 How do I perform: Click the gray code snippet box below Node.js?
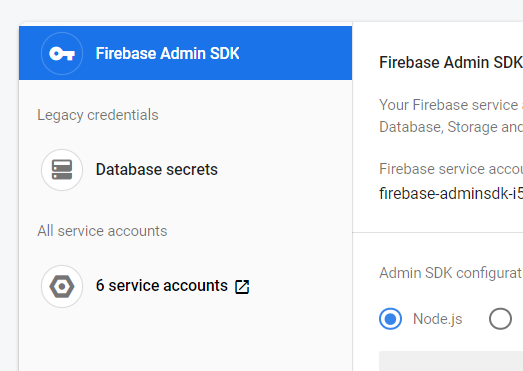point(451,361)
